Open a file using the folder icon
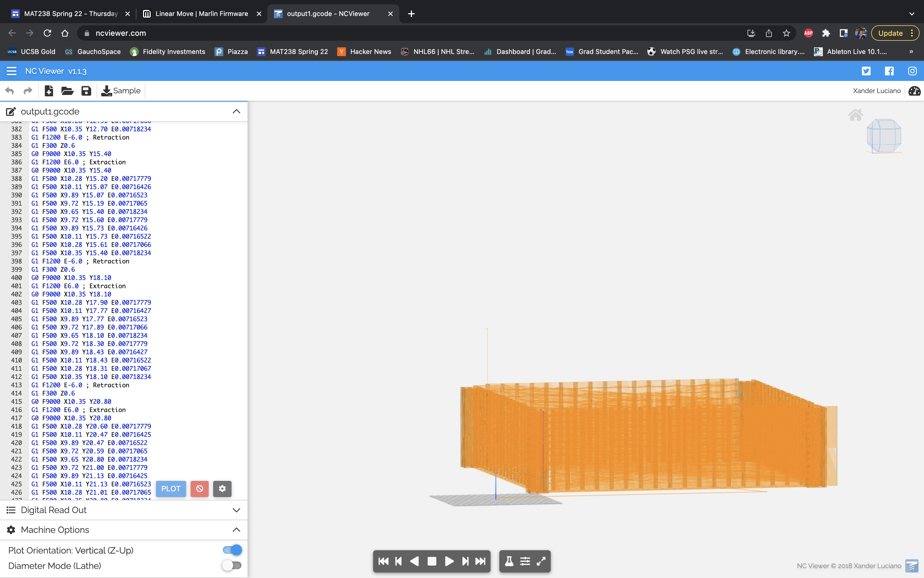 (67, 91)
